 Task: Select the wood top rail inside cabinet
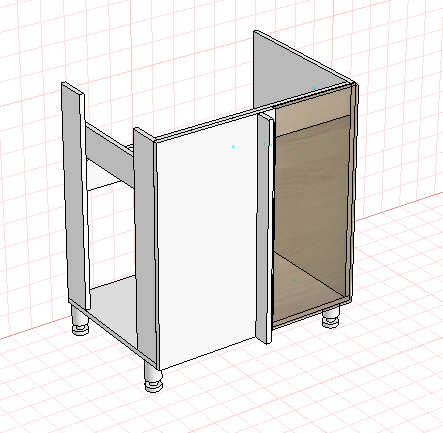click(313, 110)
